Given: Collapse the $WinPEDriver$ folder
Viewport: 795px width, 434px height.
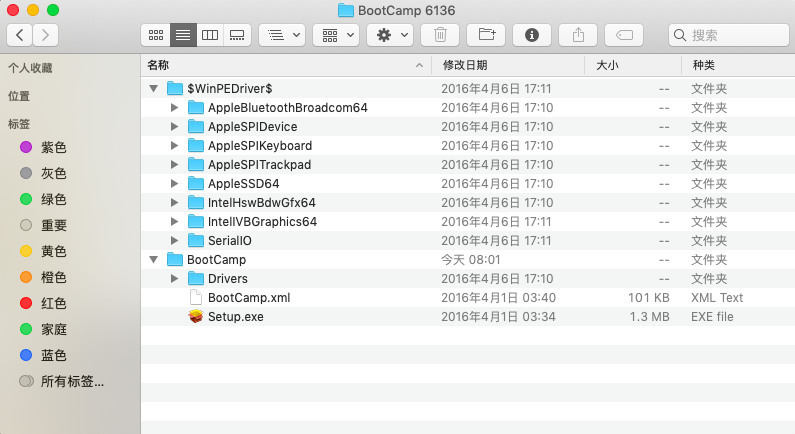Looking at the screenshot, I should point(153,89).
